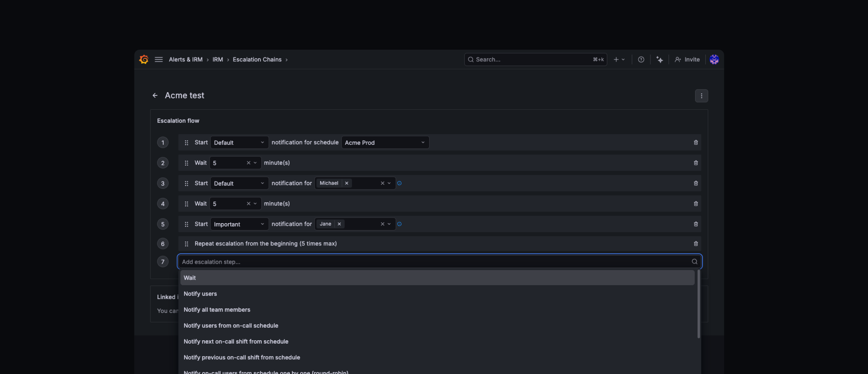
Task: Delete the Repeat escalation step with trash icon
Action: 696,243
